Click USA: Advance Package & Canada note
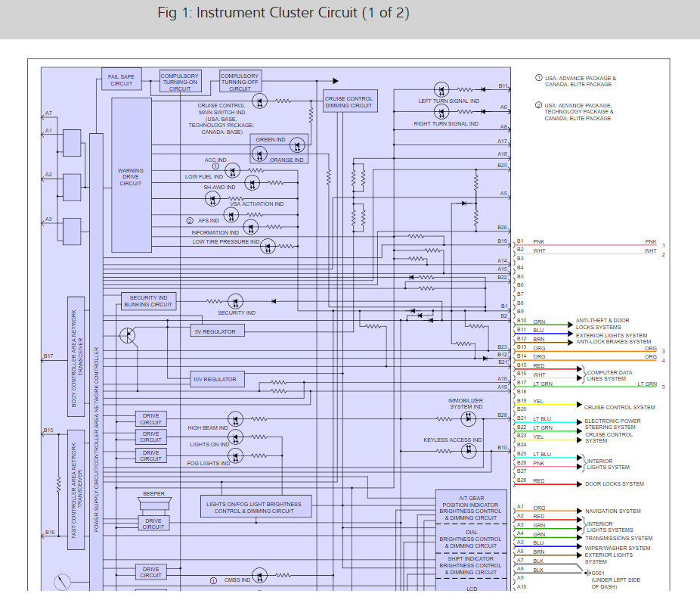The image size is (700, 606). [x=580, y=81]
